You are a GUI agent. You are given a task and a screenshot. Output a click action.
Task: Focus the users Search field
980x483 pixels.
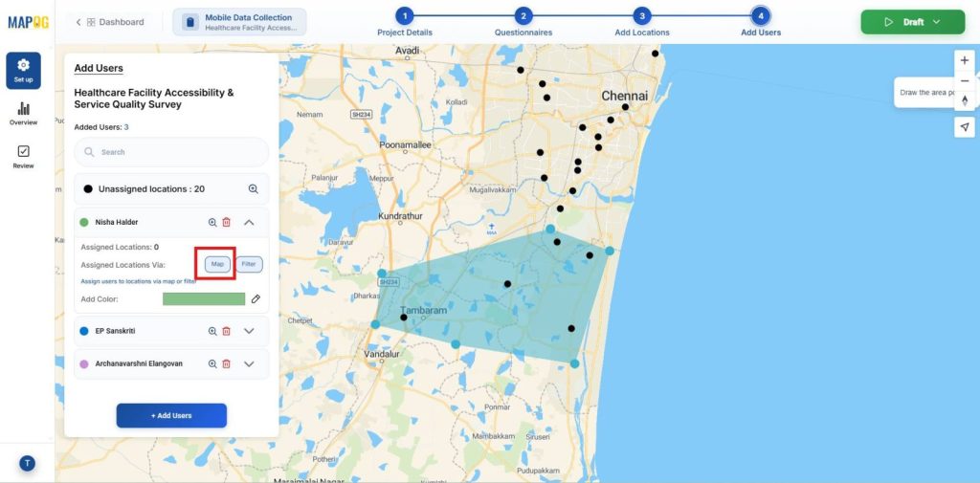click(x=171, y=152)
